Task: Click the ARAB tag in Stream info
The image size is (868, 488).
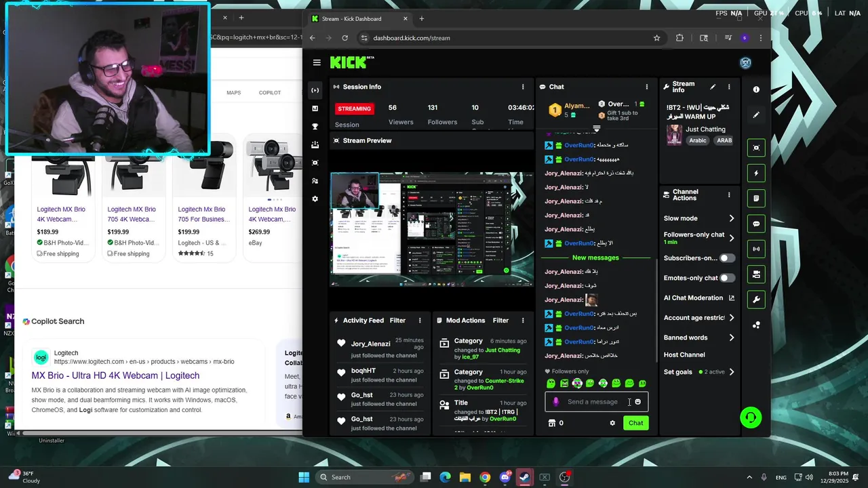Action: tap(724, 140)
